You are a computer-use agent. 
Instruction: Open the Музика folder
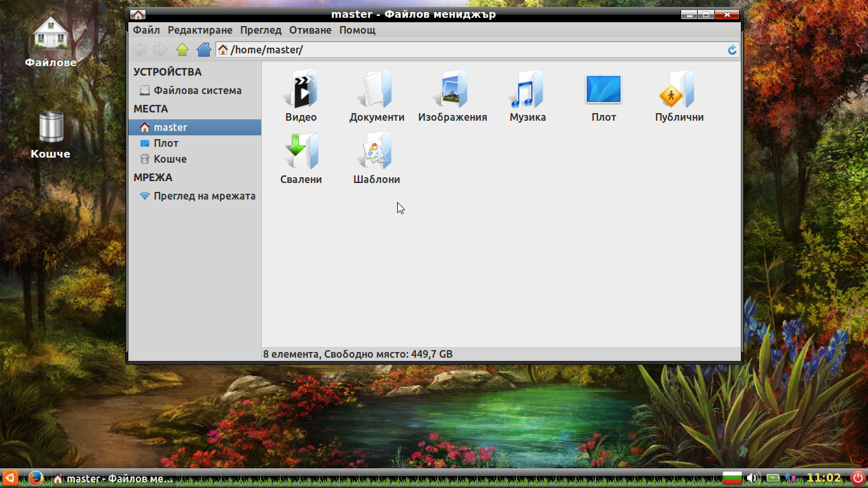527,96
